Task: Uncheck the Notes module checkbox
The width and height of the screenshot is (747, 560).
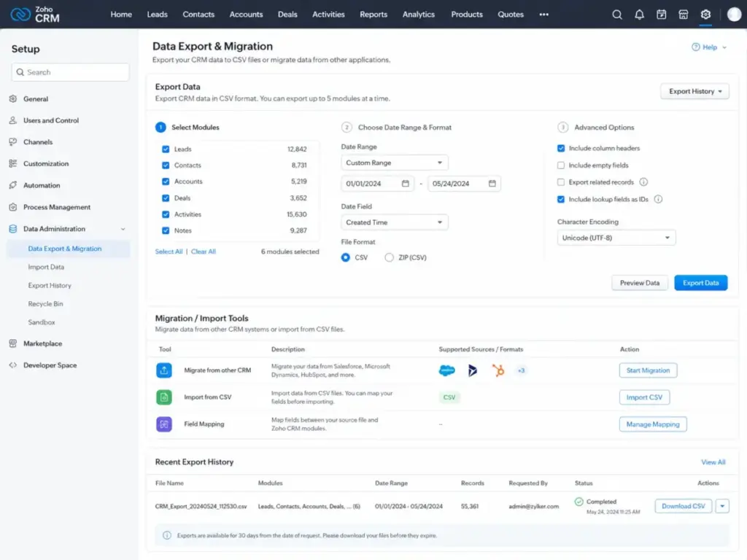Action: tap(166, 230)
